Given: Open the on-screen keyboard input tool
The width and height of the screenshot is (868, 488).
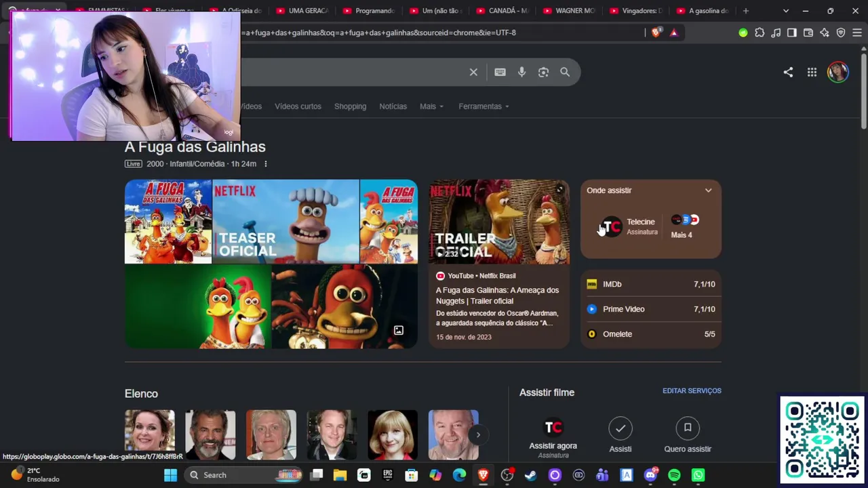Looking at the screenshot, I should (500, 72).
